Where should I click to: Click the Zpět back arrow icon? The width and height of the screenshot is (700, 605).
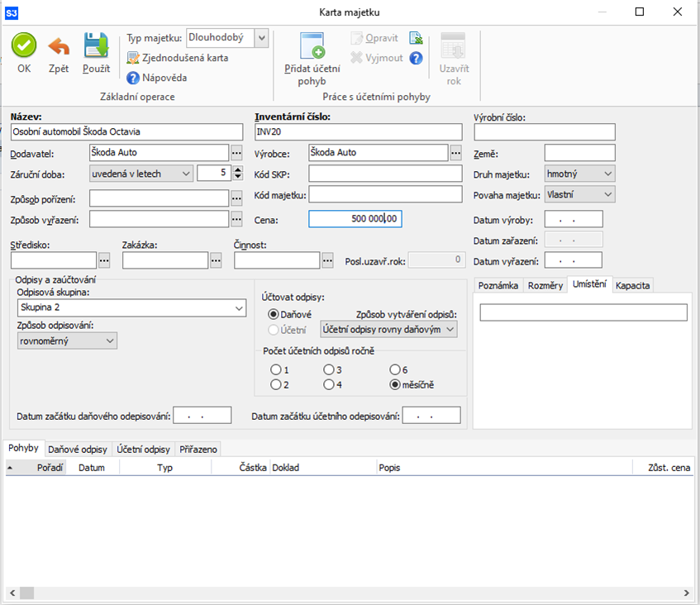coord(59,45)
